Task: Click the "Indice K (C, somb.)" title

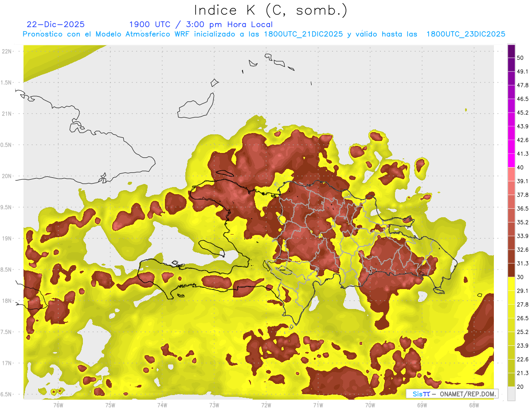Action: [x=270, y=10]
